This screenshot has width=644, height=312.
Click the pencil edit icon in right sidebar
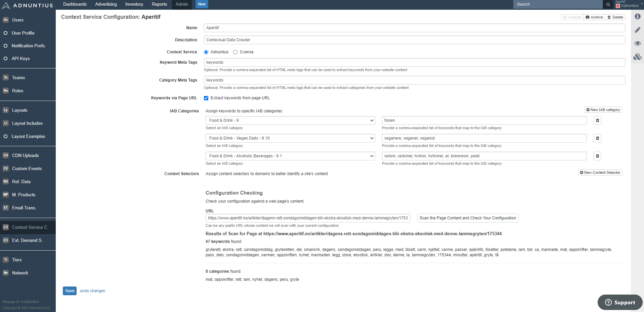(x=637, y=30)
